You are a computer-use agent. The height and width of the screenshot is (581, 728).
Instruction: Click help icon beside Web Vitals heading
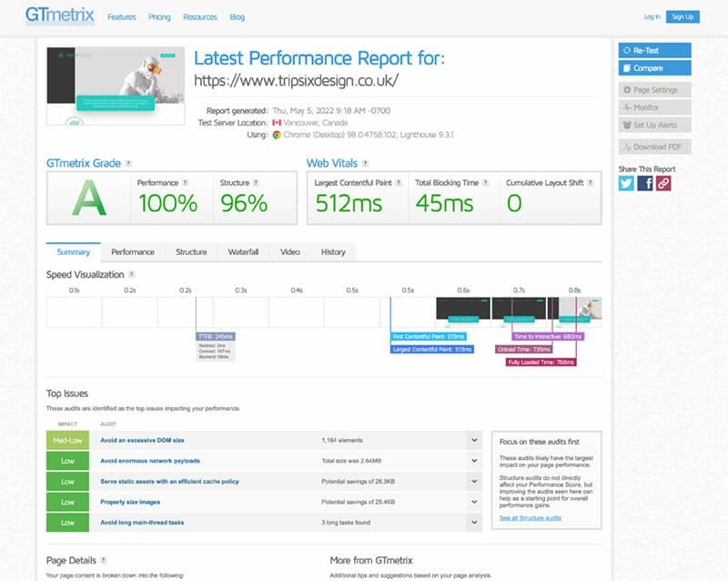[x=367, y=164]
